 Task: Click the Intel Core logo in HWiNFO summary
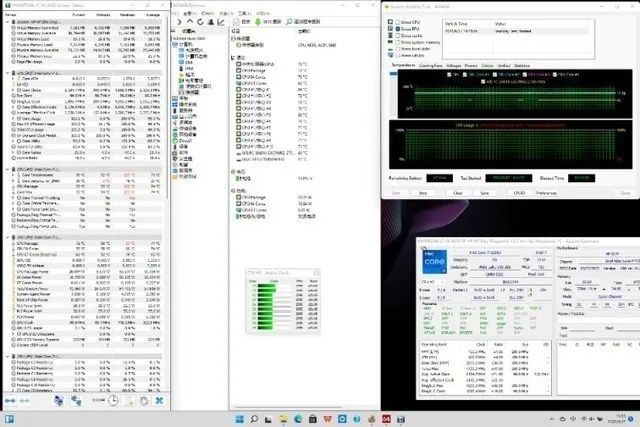(x=434, y=262)
